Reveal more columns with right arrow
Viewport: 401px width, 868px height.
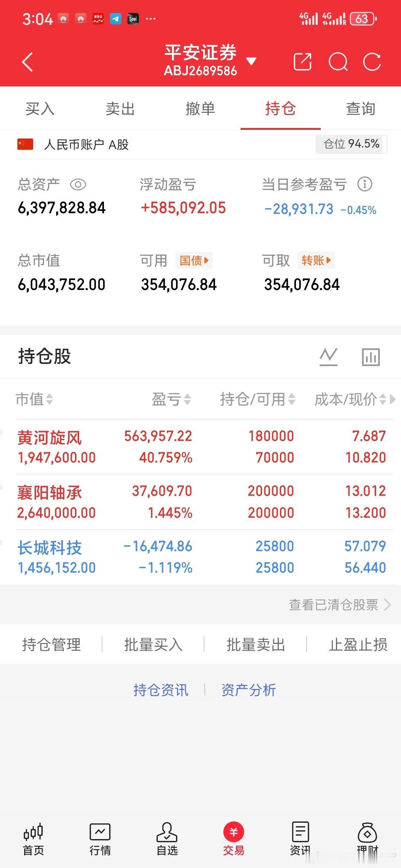click(x=392, y=400)
